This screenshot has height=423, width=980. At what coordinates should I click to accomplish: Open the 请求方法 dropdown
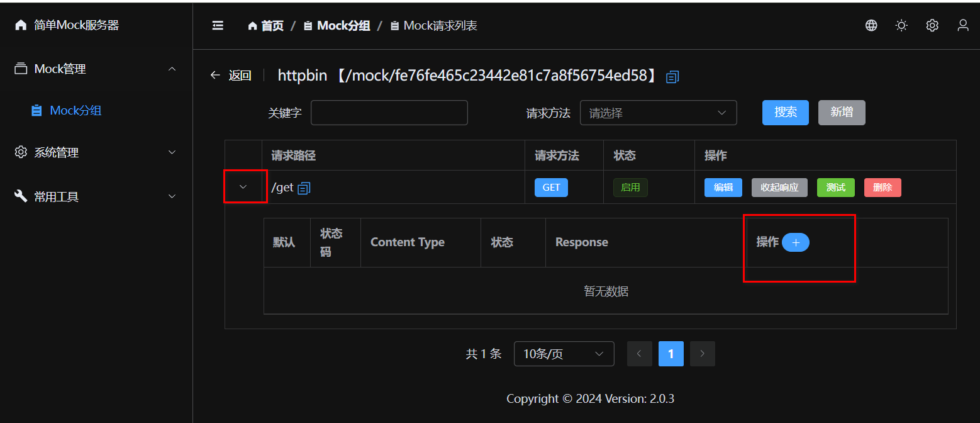pyautogui.click(x=658, y=113)
